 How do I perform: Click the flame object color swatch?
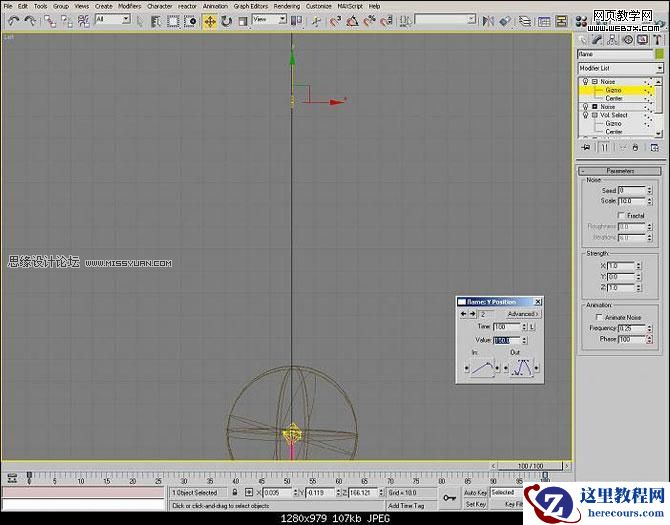point(658,54)
